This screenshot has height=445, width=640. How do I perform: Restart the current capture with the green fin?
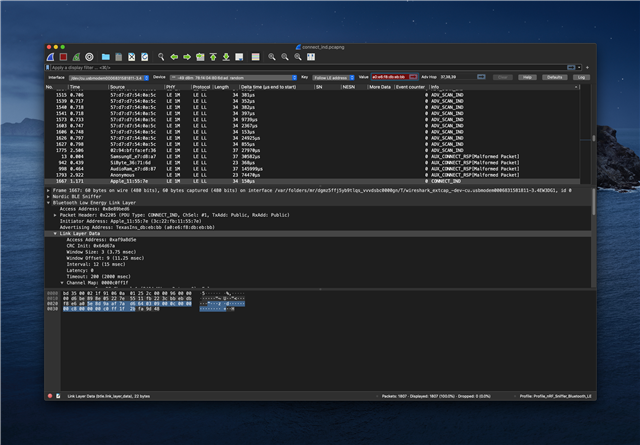(76, 57)
